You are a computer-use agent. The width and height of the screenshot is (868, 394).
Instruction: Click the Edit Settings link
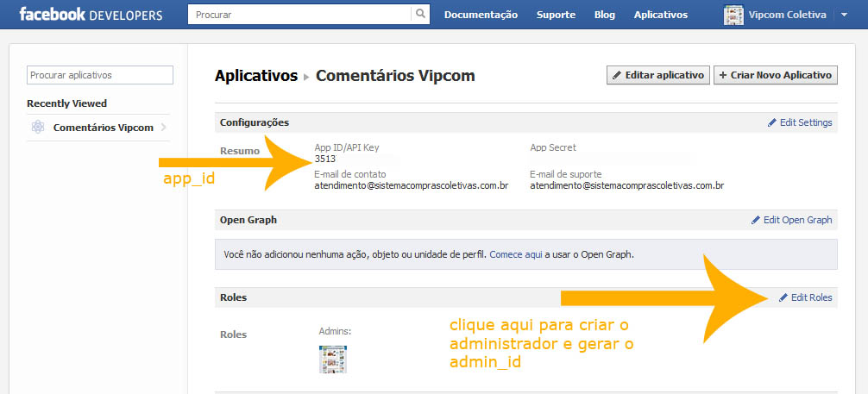coord(806,122)
